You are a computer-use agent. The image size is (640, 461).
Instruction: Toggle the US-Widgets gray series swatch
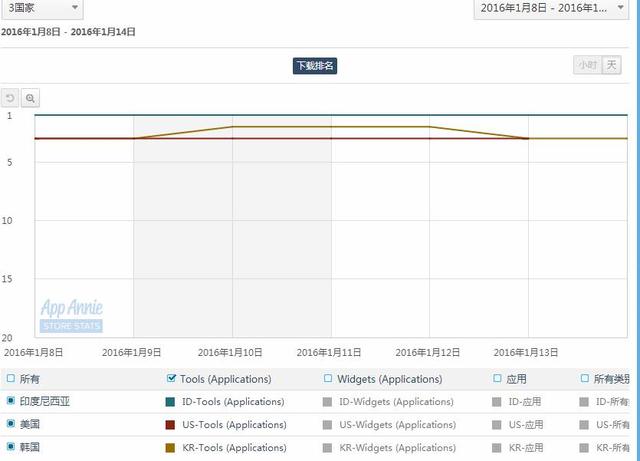pos(327,425)
